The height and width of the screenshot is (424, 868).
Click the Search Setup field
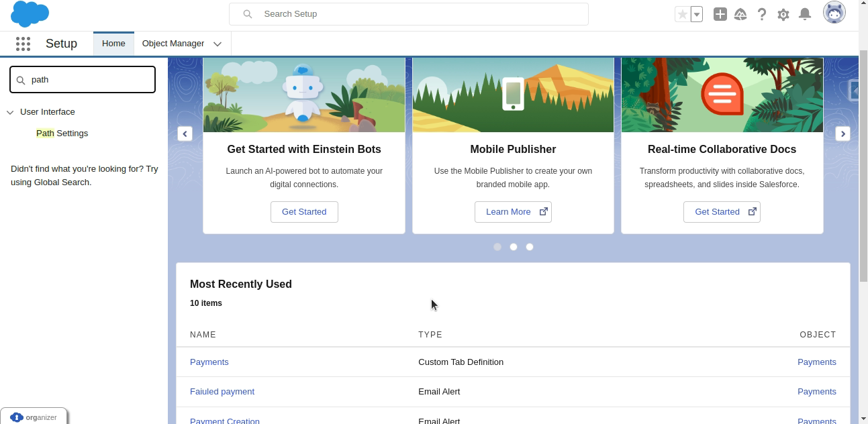coord(409,14)
